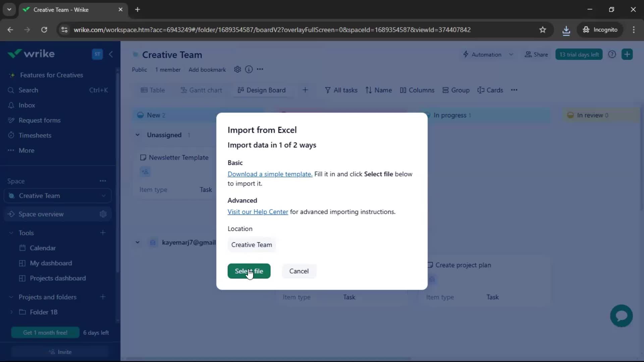Open the space info icon

pos(249,69)
